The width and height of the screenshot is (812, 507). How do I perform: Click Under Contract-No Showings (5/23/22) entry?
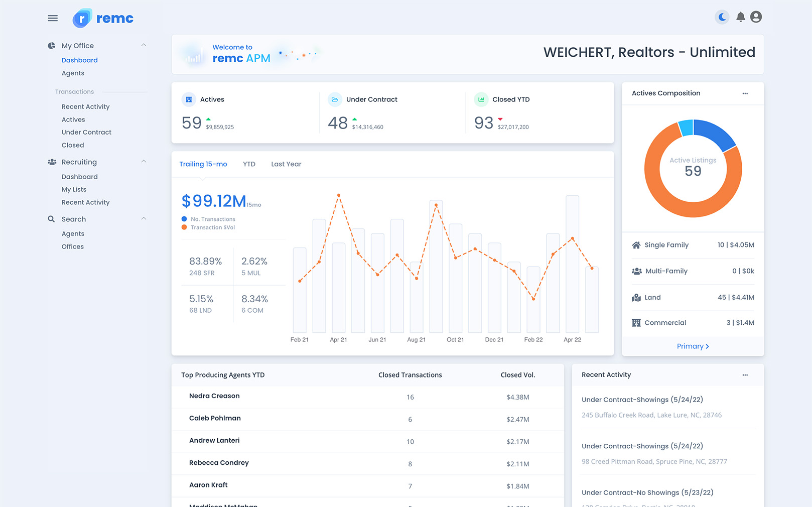[647, 493]
